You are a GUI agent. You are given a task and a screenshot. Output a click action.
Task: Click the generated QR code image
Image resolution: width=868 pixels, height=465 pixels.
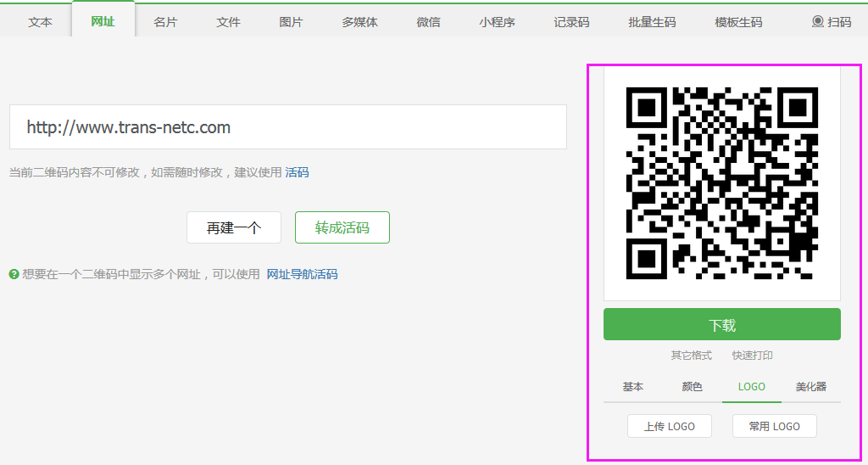point(721,183)
